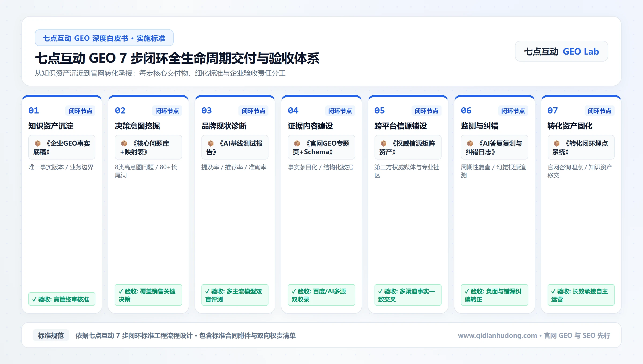The height and width of the screenshot is (364, 643).
Task: Click the package icon beside 《官网GEO专题页+Schema》
Action: pyautogui.click(x=297, y=143)
